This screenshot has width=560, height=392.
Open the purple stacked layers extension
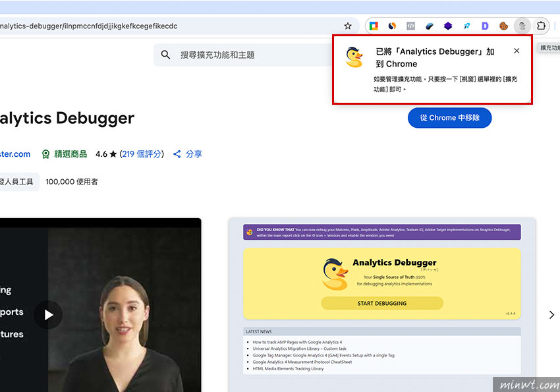448,26
